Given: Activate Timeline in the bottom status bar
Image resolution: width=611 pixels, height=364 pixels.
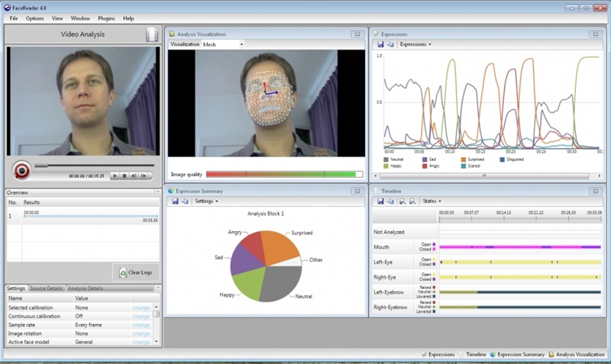Looking at the screenshot, I should 473,355.
